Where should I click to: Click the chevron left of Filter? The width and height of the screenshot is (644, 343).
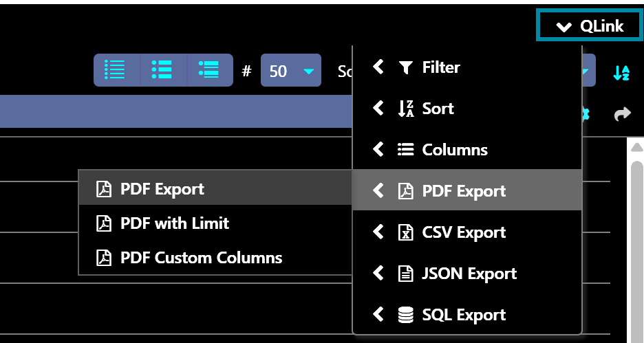click(378, 67)
